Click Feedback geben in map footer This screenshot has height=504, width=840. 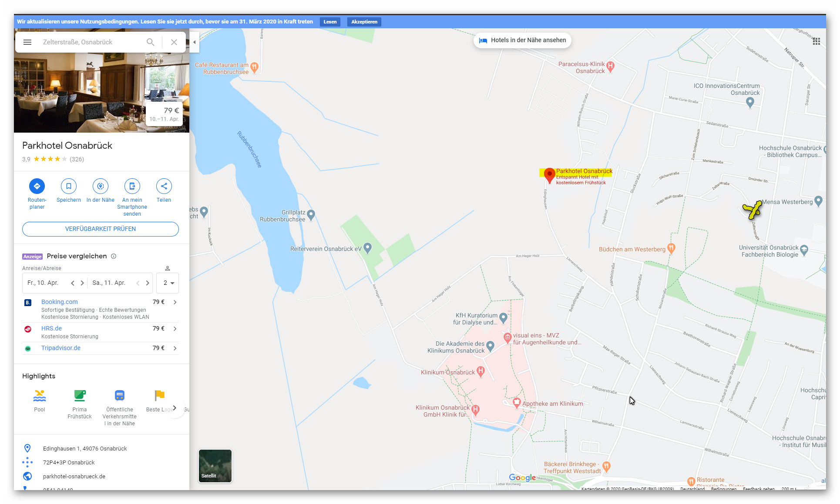tap(759, 489)
